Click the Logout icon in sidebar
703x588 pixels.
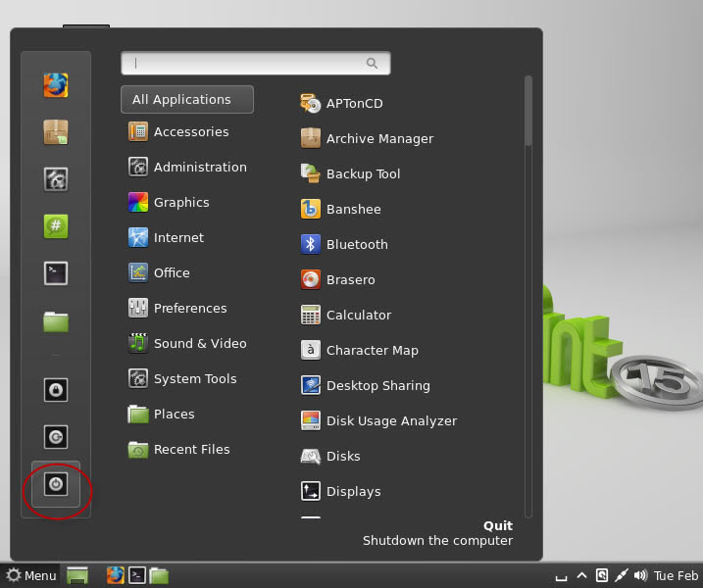pyautogui.click(x=56, y=437)
